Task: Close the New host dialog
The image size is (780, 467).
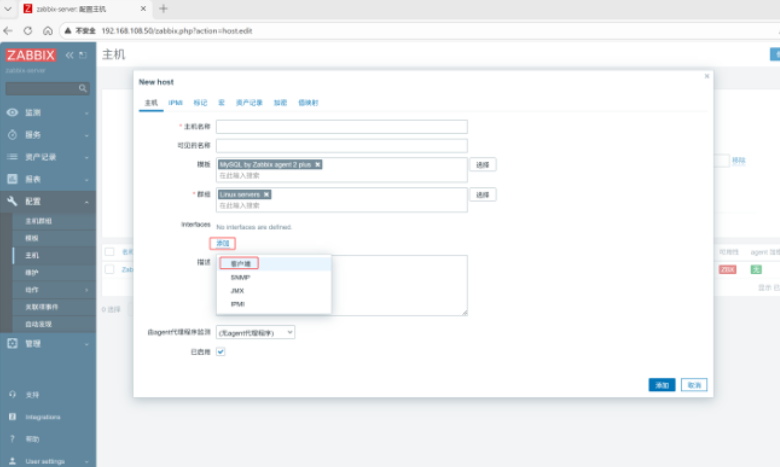Action: [706, 76]
